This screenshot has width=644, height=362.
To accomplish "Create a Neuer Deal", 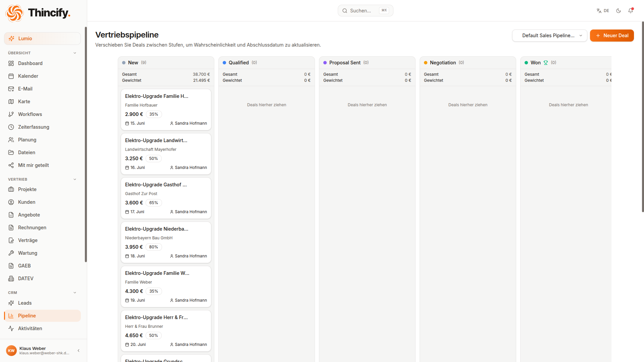I will (612, 36).
